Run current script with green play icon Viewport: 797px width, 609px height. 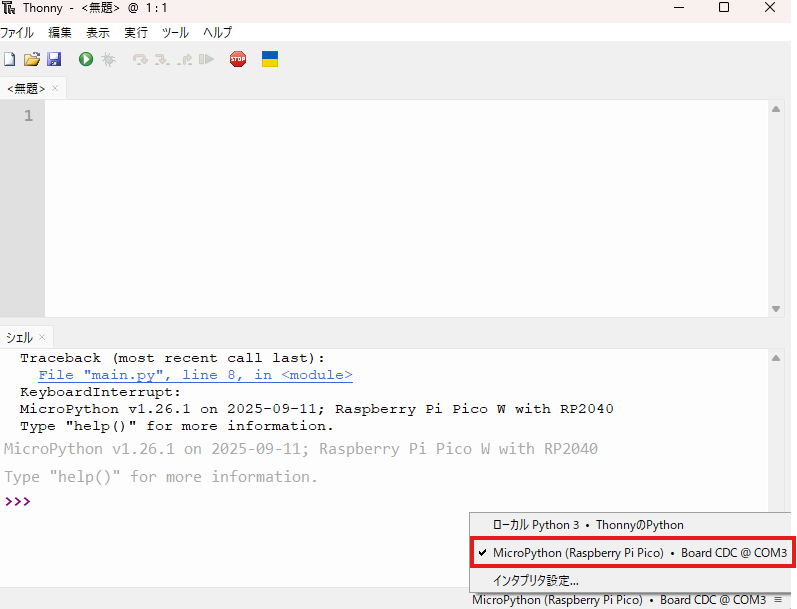pos(86,59)
